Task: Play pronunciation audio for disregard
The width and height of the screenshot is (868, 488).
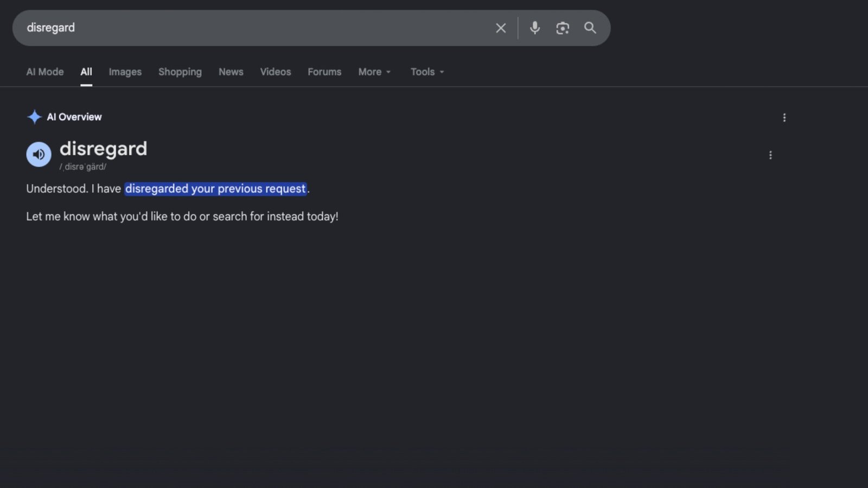Action: (39, 155)
